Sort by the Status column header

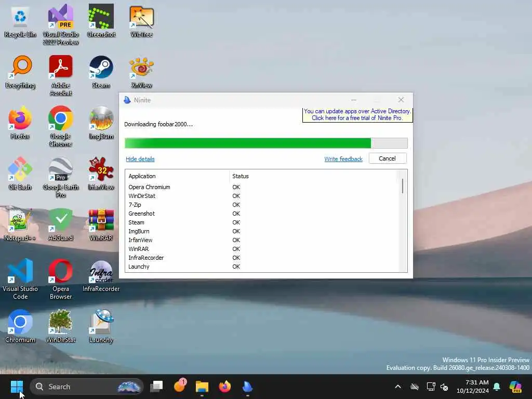(x=313, y=176)
